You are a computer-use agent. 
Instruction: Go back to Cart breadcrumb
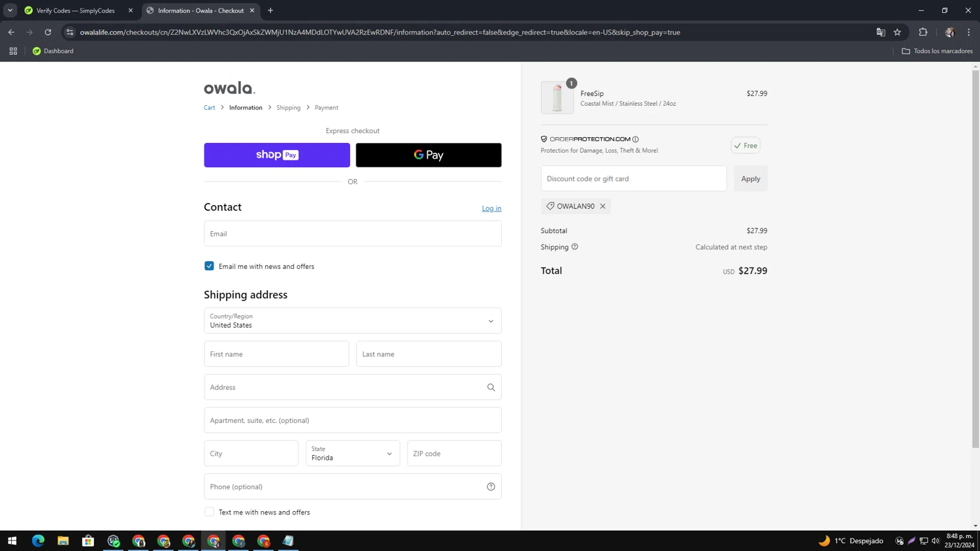point(209,108)
